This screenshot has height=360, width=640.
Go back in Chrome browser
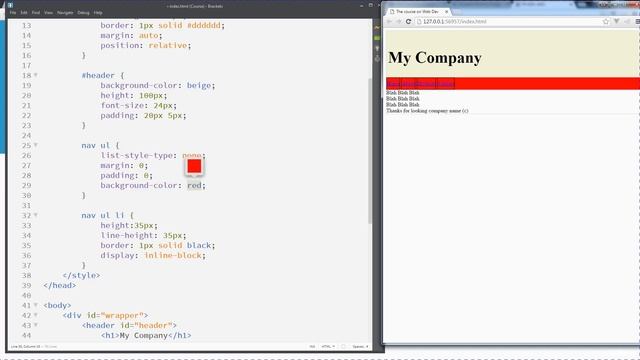tap(389, 22)
